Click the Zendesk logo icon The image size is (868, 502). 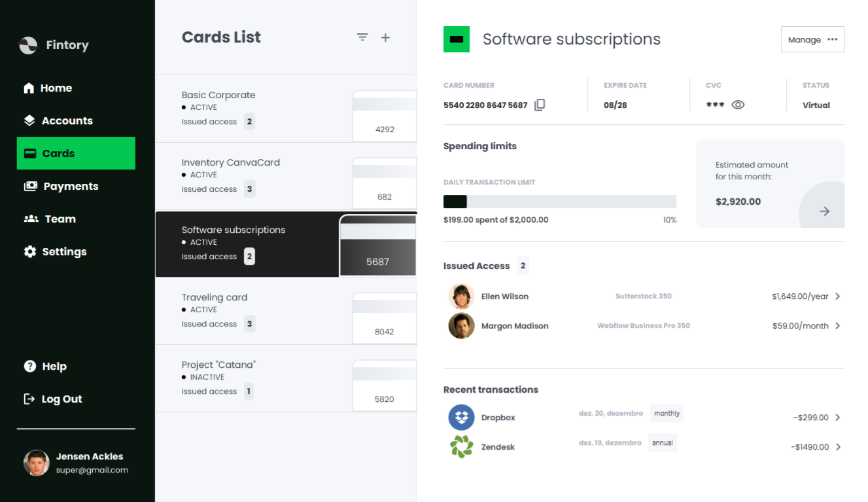tap(461, 447)
